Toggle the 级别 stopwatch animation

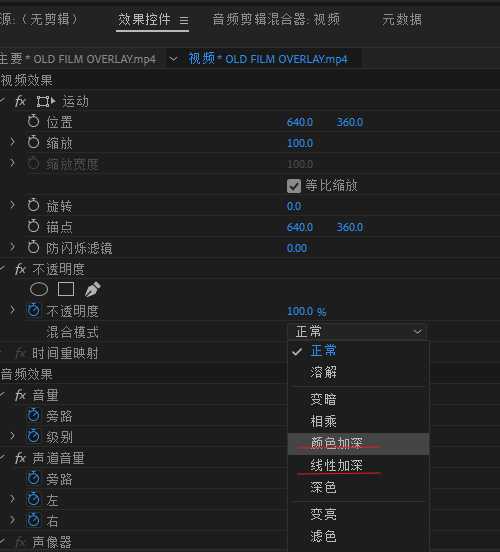coord(33,437)
